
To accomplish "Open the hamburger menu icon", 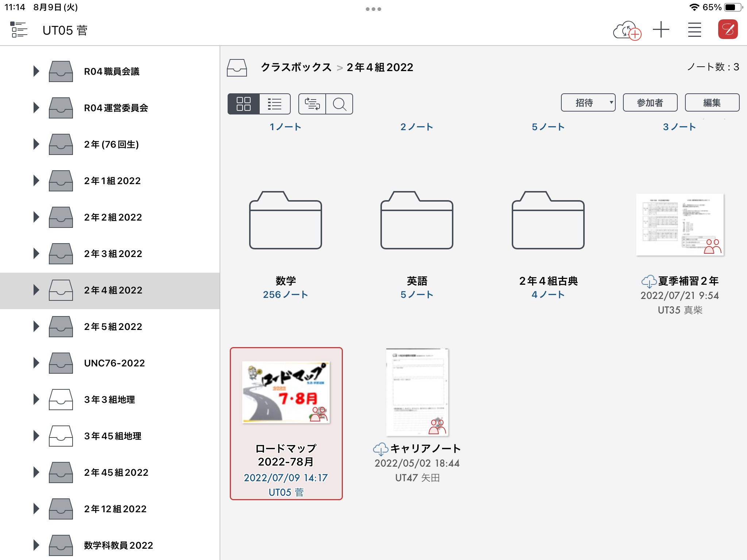I will coord(694,30).
